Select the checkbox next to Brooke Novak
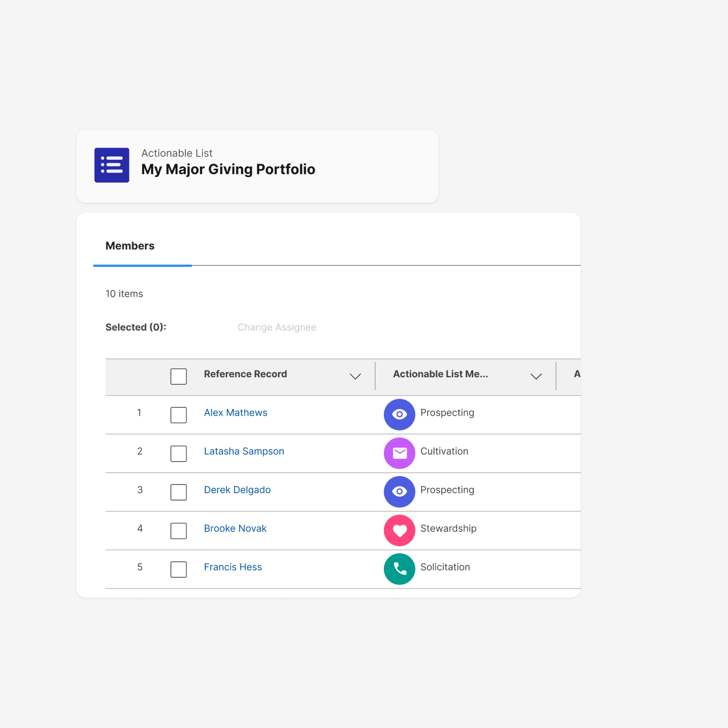This screenshot has width=728, height=728. (x=179, y=530)
